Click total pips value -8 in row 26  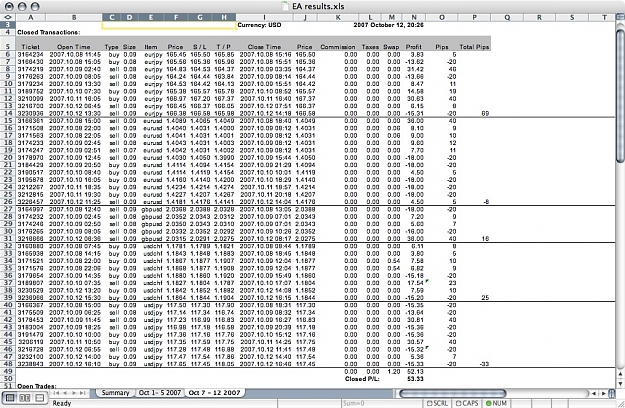(x=486, y=202)
